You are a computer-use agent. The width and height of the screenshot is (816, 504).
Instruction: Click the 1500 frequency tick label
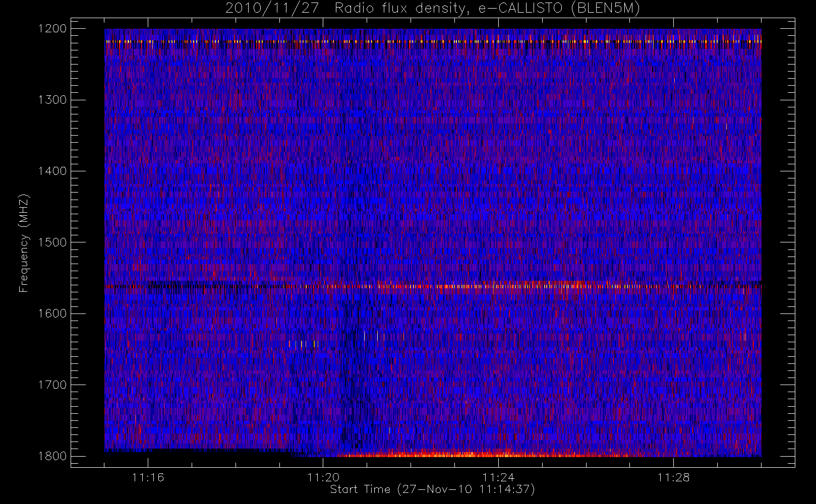(x=52, y=242)
